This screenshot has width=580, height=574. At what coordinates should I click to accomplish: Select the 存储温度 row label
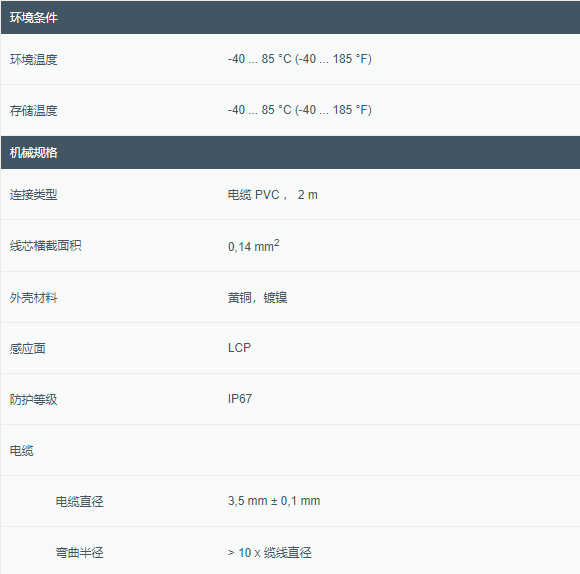point(34,110)
